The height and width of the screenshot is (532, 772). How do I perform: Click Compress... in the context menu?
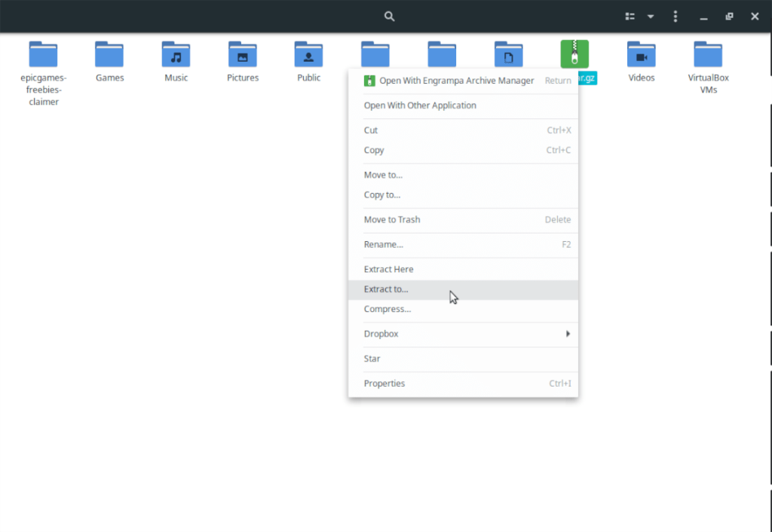click(388, 309)
